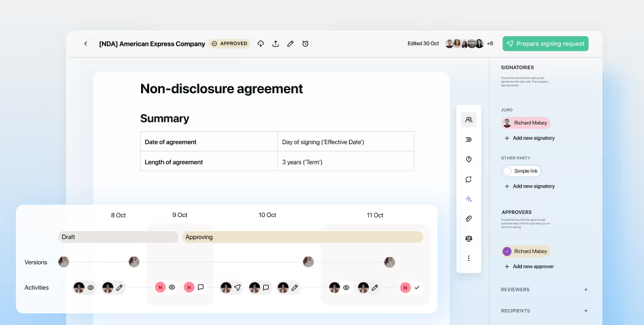This screenshot has height=325, width=644.
Task: Select the last version avatar under 11 Oct
Action: tap(389, 262)
